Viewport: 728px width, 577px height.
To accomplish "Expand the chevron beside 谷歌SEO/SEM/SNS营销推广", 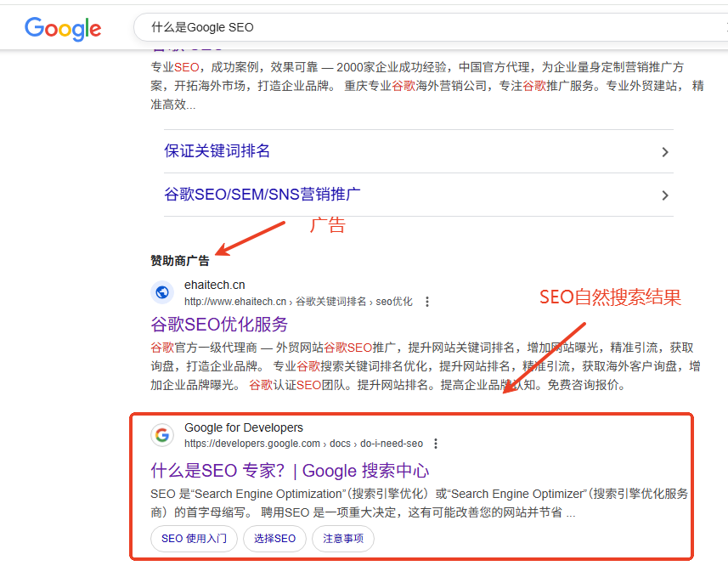I will tap(665, 195).
